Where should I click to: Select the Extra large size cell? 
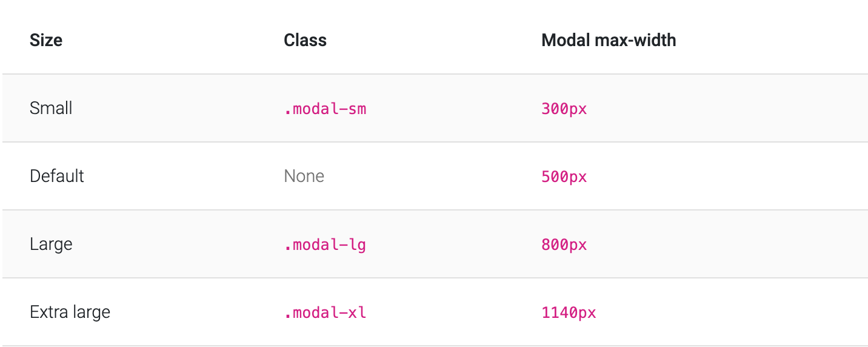[70, 312]
